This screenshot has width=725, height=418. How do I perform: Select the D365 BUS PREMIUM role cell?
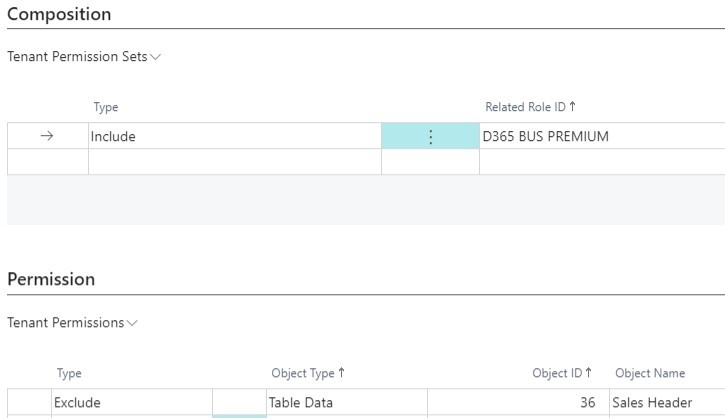(600, 137)
